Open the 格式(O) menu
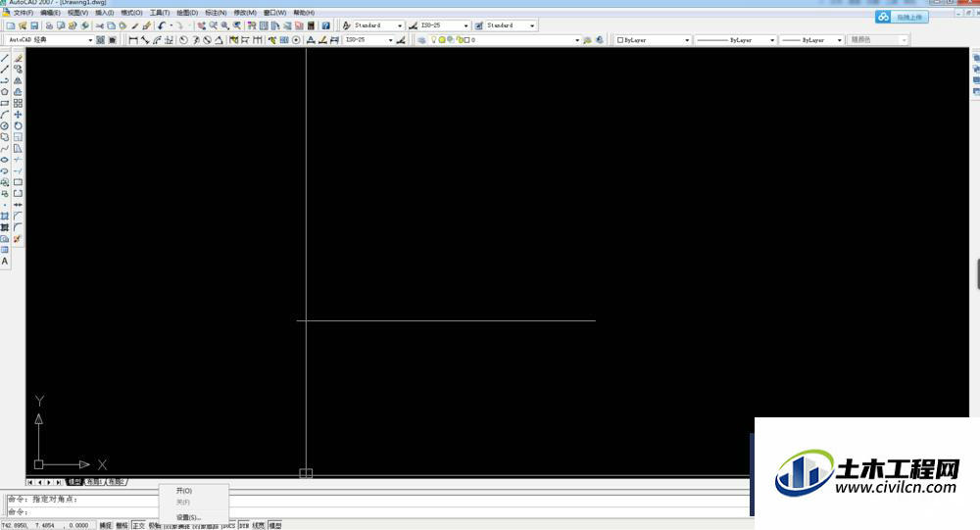Viewport: 980px width, 530px height. 131,13
